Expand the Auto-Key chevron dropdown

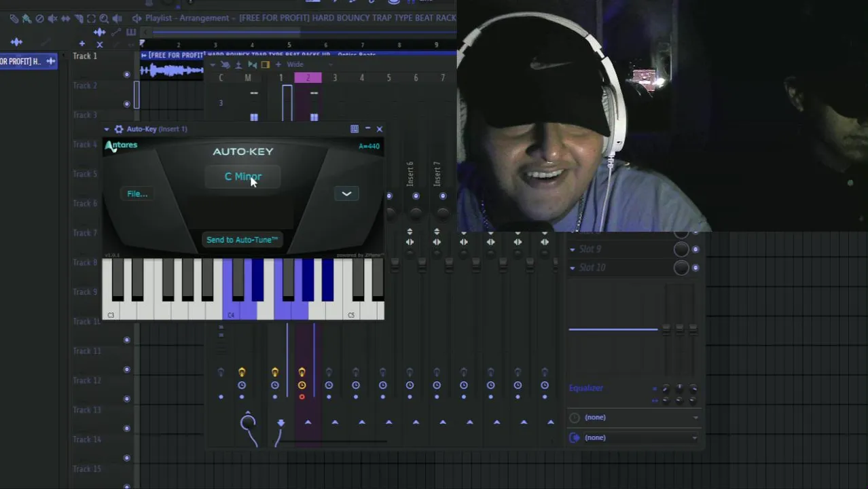click(346, 194)
